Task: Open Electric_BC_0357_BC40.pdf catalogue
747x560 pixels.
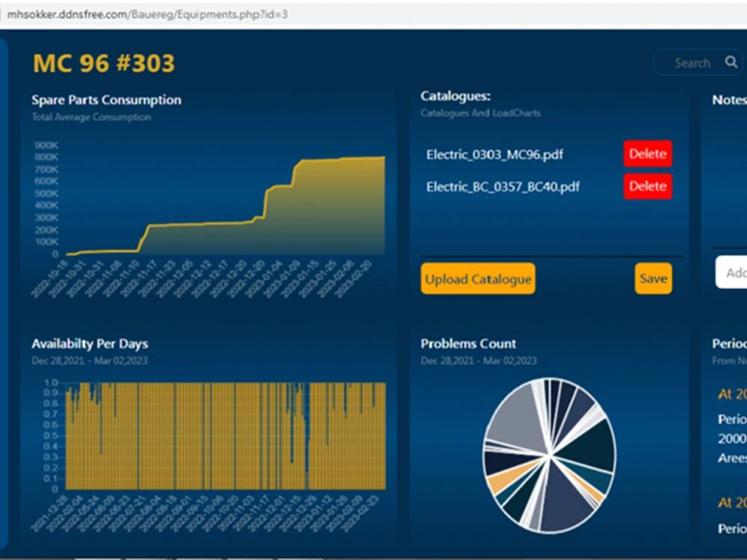Action: 502,187
